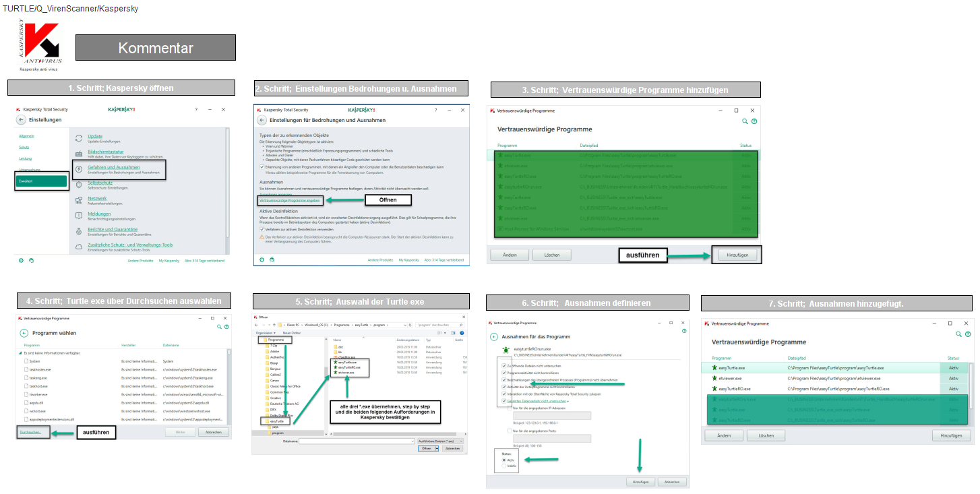Enable Nur für die angegebenen Ports checkbox
This screenshot has width=980, height=494.
[x=510, y=431]
